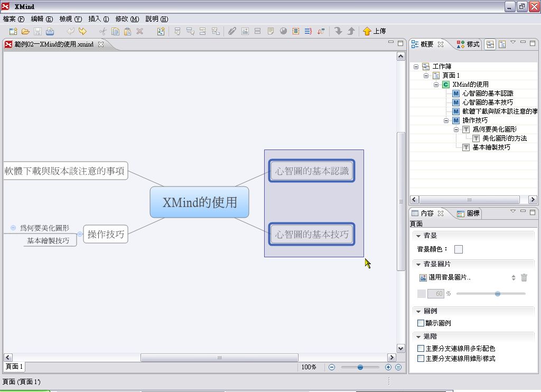541x392 pixels.
Task: Collapse the XMind的使用 tree node
Action: 436,85
